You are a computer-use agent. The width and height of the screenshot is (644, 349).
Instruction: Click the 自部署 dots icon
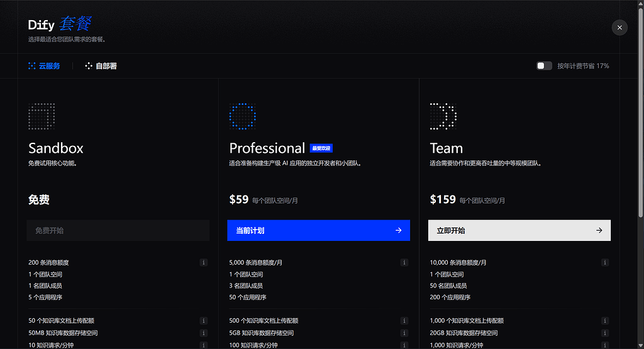pyautogui.click(x=88, y=66)
